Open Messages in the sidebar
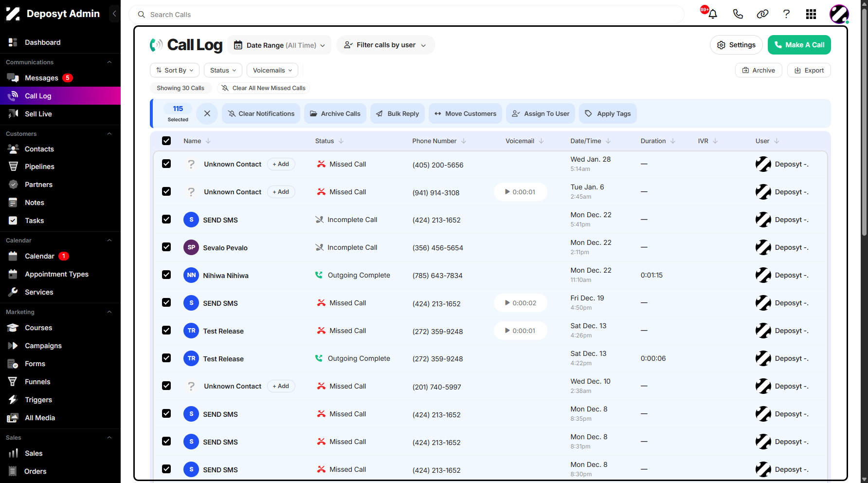This screenshot has width=868, height=483. coord(41,78)
